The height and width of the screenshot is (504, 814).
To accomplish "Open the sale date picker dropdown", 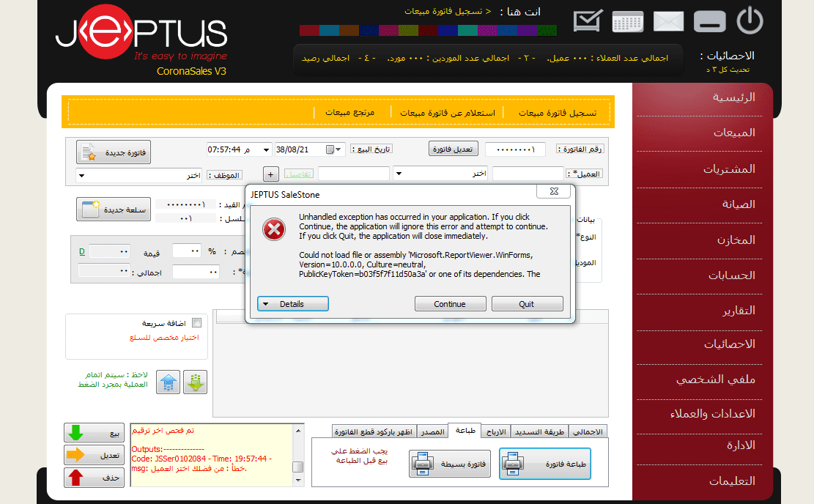I will [338, 149].
